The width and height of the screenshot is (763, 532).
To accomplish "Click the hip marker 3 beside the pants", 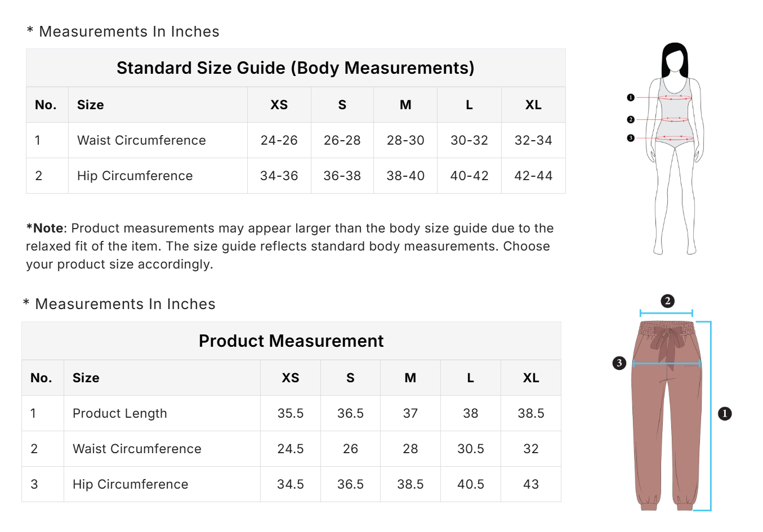I will pos(619,363).
